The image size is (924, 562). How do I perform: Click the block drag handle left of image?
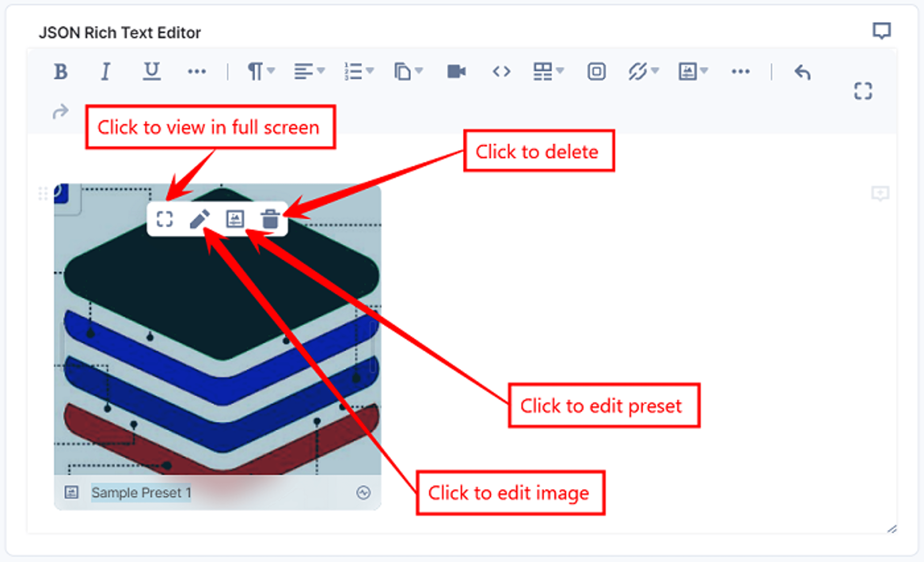(x=43, y=194)
